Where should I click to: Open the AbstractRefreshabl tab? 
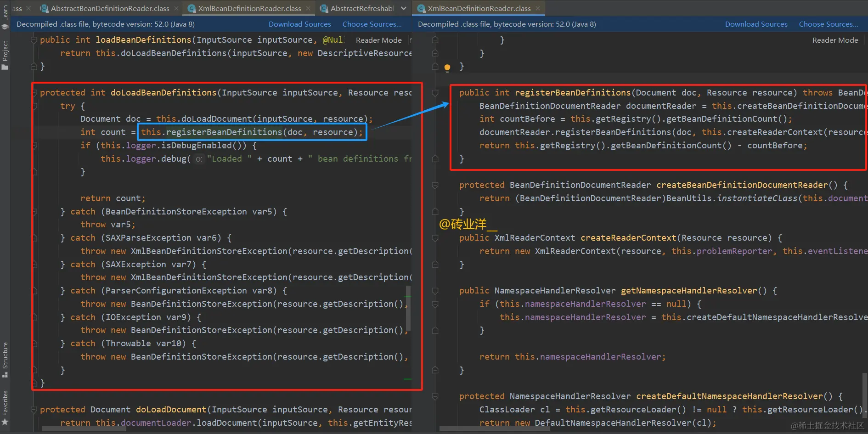click(x=356, y=8)
